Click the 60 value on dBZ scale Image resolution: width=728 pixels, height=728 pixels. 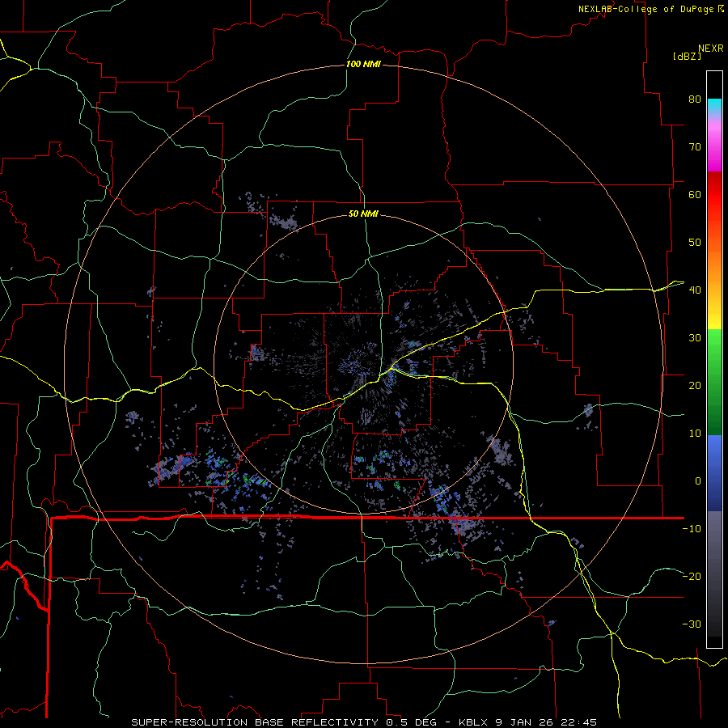point(695,194)
